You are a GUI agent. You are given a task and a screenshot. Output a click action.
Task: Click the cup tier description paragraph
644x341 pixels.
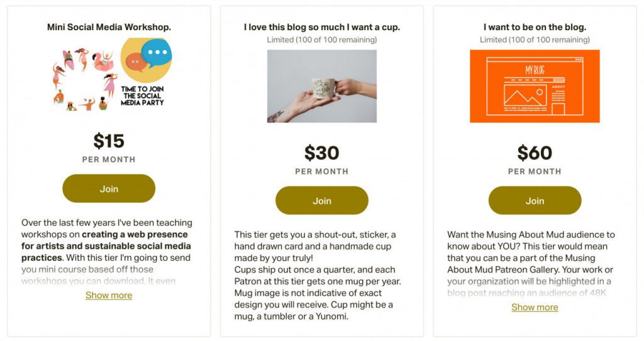(318, 275)
